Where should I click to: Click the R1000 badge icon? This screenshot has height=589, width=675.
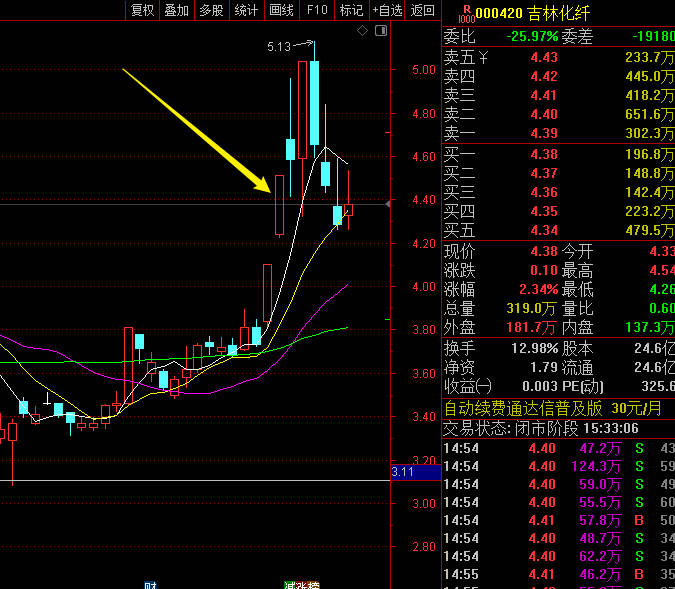pos(465,13)
